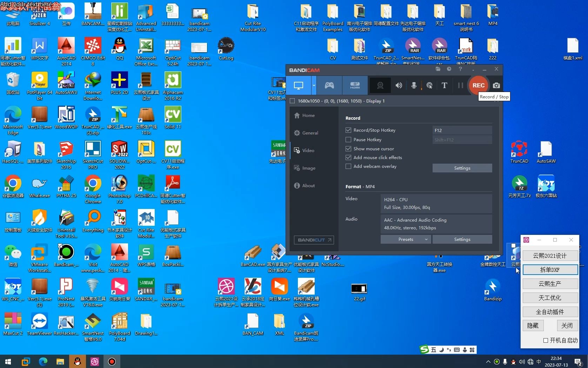588x368 pixels.
Task: Open Format section Settings button
Action: tap(462, 239)
